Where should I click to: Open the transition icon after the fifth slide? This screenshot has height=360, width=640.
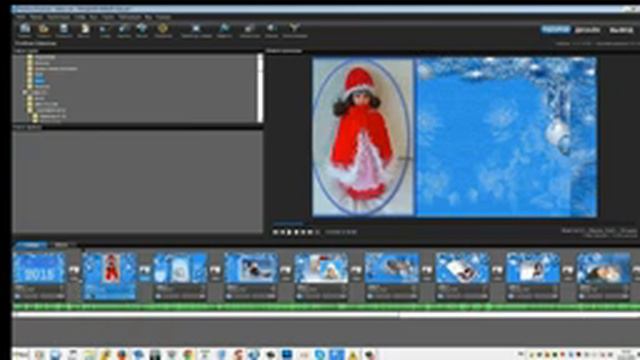coord(356,270)
